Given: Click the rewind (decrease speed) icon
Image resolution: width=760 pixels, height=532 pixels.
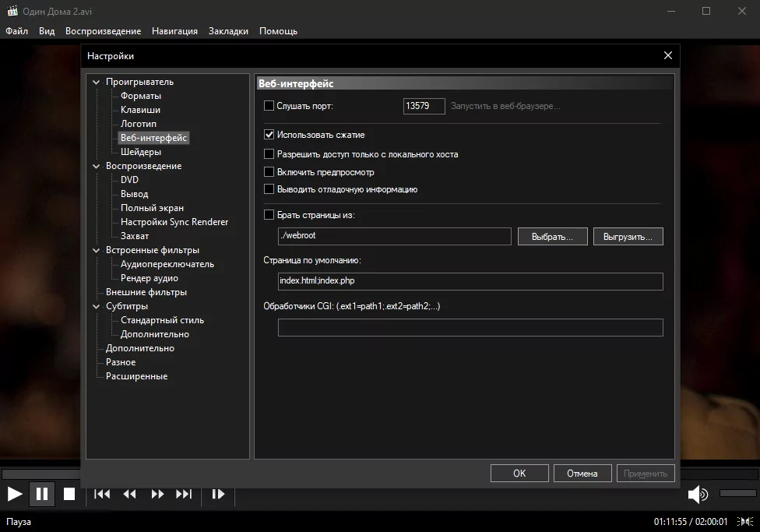Looking at the screenshot, I should 130,494.
